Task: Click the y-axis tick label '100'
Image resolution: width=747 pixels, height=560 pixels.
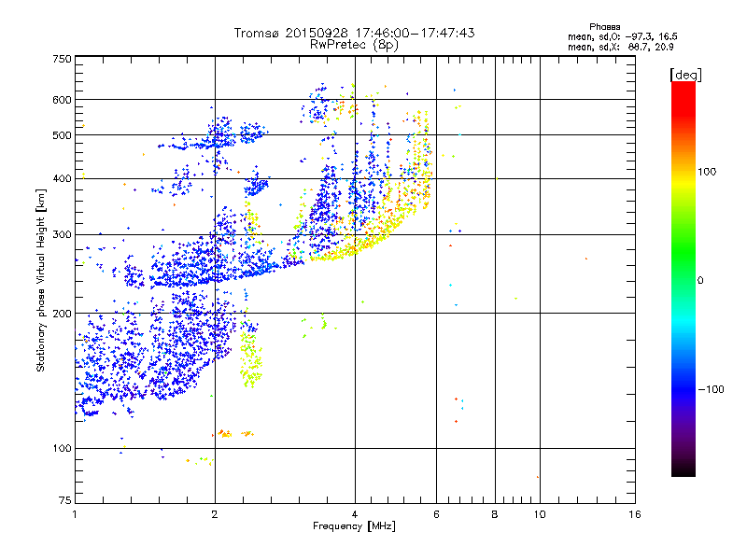Action: pyautogui.click(x=62, y=448)
